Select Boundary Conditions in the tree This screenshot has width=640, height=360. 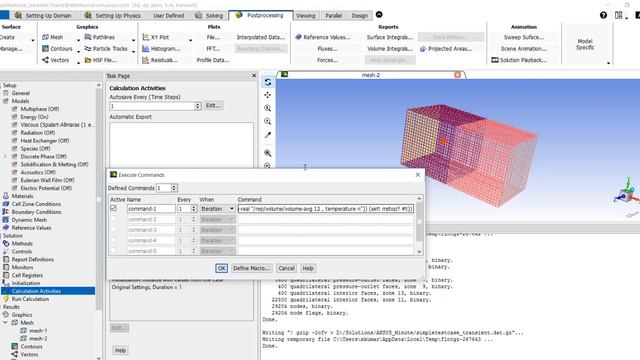36,212
